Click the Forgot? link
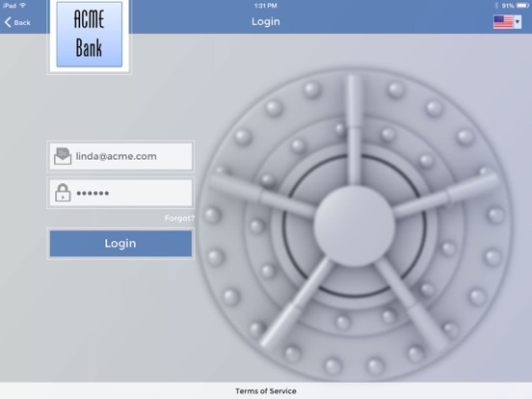The image size is (532, 399). (179, 218)
